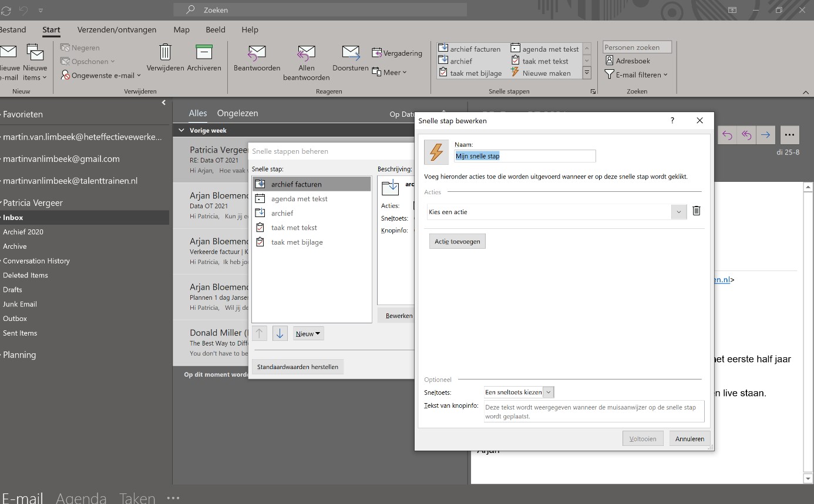Click the reading pane Reply arrow button

727,135
